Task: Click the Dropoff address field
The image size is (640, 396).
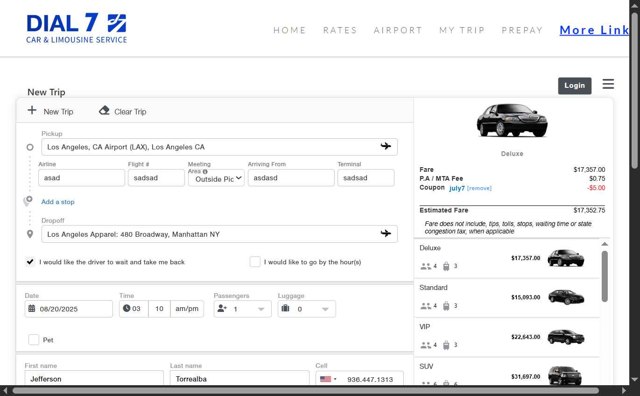Action: click(219, 234)
